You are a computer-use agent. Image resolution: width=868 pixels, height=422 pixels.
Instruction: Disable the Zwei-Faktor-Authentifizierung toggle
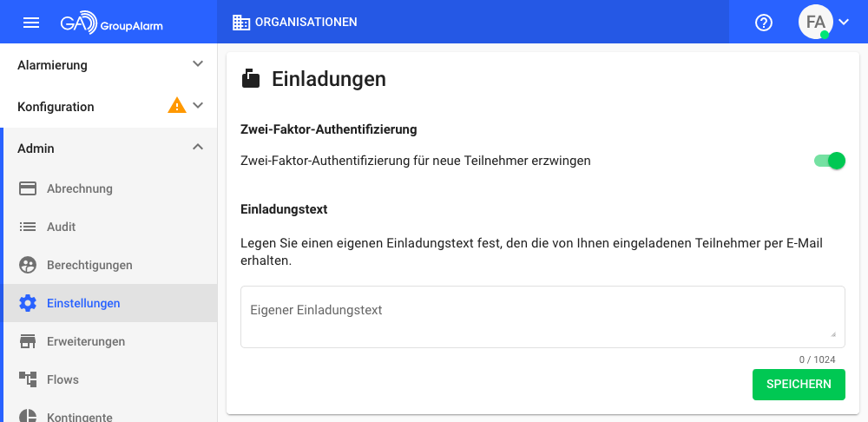tap(830, 161)
